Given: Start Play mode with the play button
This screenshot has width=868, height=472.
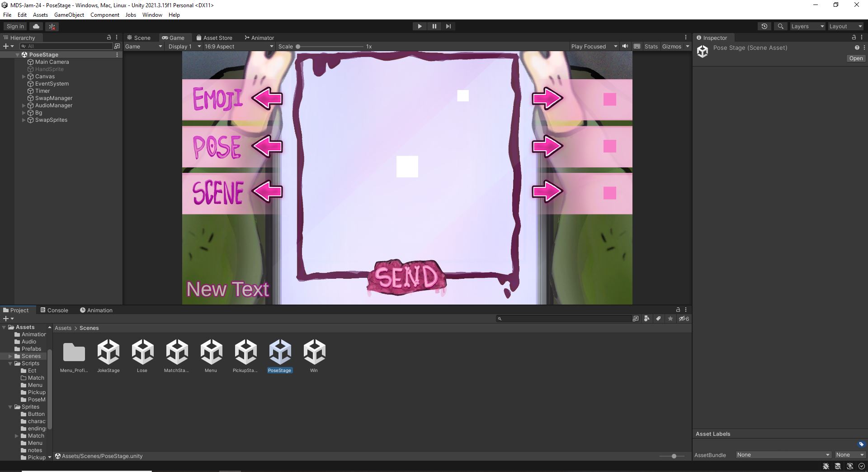Looking at the screenshot, I should click(420, 26).
